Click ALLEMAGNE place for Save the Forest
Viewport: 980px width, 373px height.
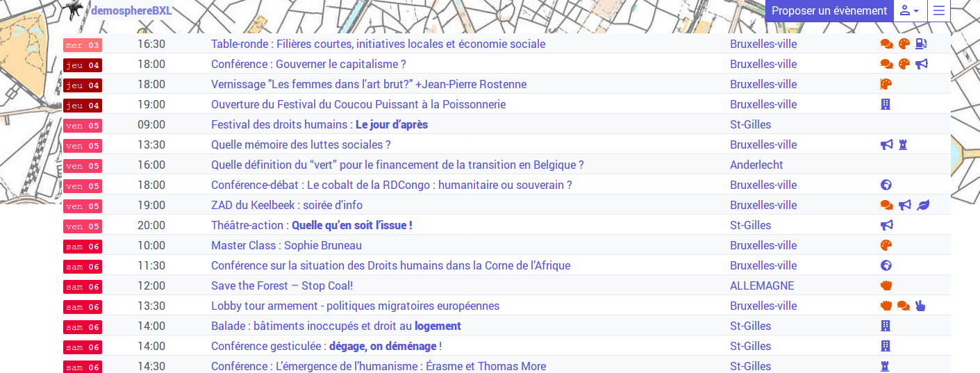(x=762, y=285)
